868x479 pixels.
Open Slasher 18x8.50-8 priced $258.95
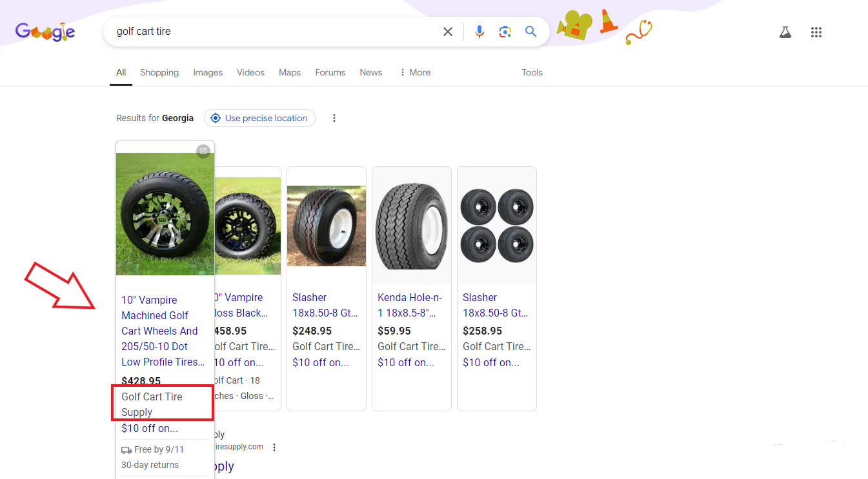coord(495,305)
